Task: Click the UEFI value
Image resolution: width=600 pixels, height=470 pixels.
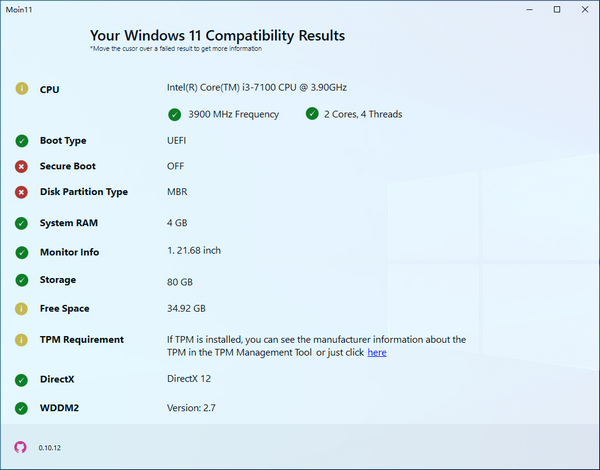Action: 176,140
